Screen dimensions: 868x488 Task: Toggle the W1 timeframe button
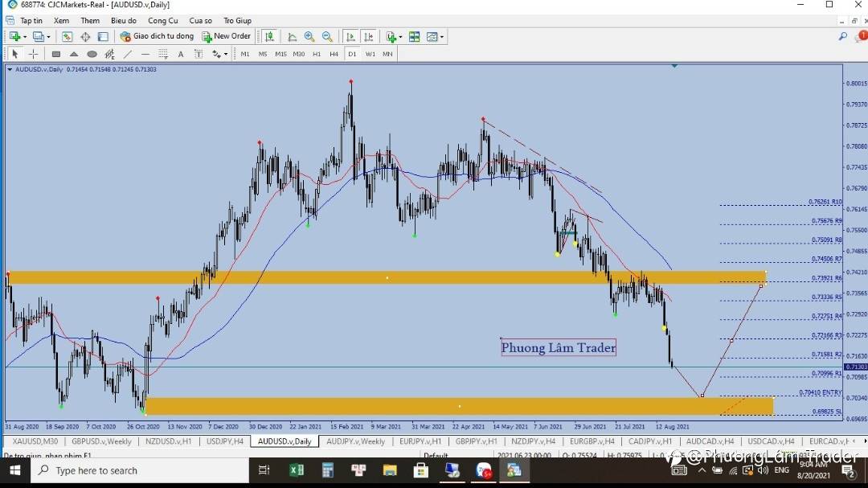[x=370, y=54]
